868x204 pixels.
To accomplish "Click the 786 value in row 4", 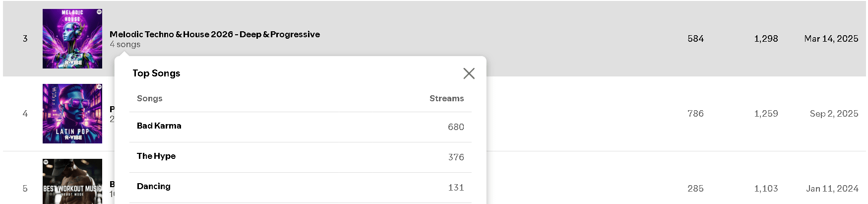I will pyautogui.click(x=695, y=114).
